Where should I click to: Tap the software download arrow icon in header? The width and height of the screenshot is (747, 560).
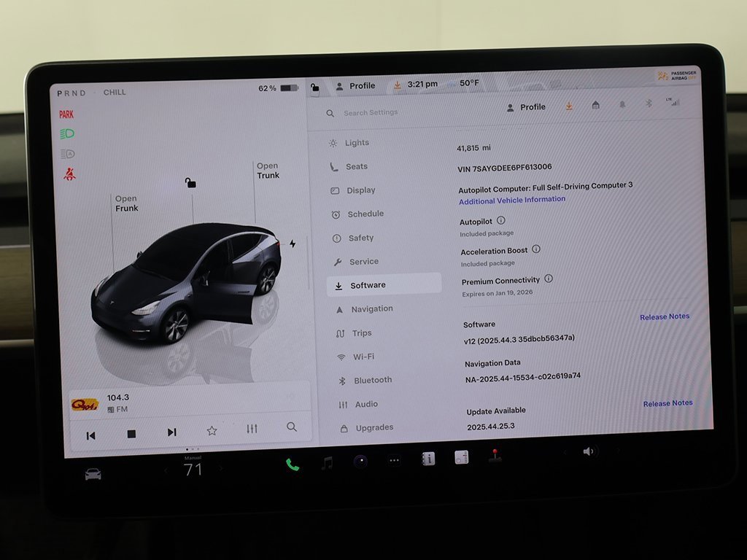[569, 106]
